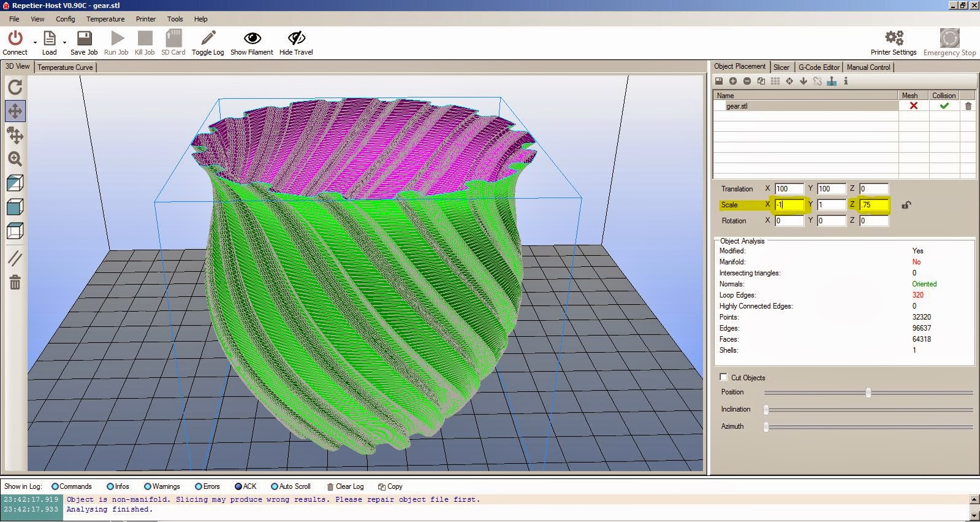
Task: Switch to isometric cube view
Action: (x=15, y=183)
